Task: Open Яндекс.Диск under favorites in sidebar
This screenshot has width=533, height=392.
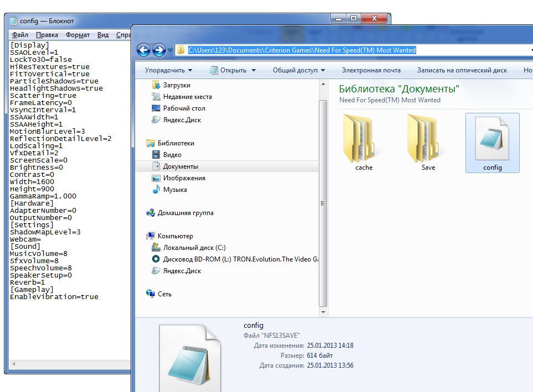Action: click(x=182, y=119)
